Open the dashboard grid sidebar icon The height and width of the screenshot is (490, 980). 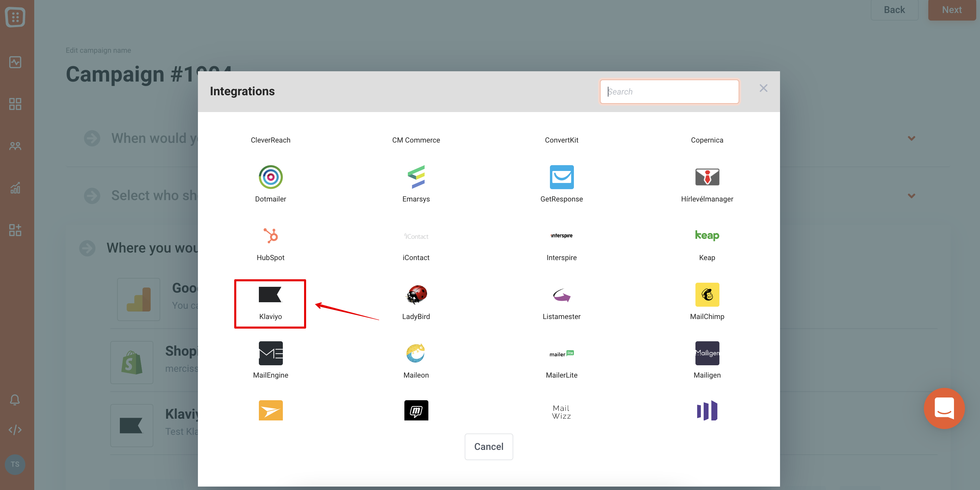coord(15,104)
